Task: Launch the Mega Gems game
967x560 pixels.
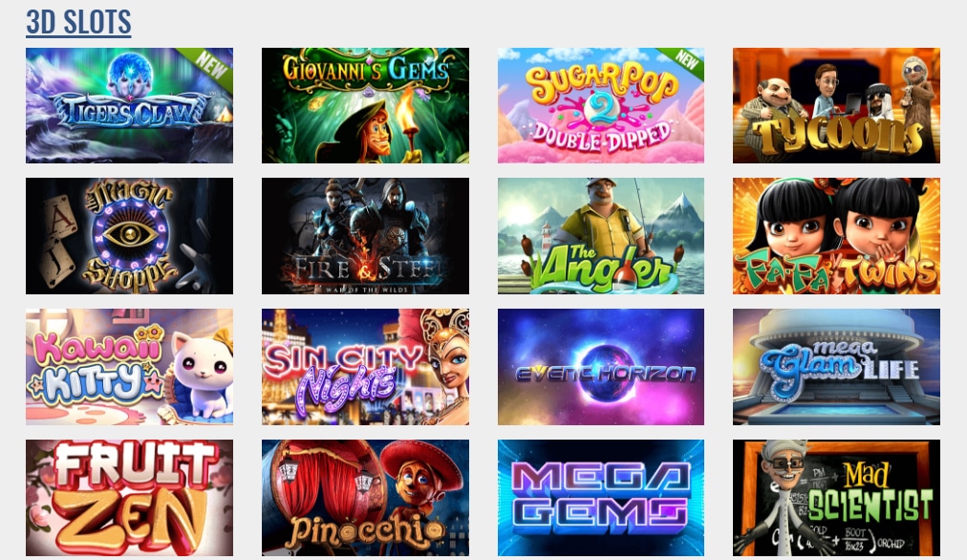Action: [601, 498]
